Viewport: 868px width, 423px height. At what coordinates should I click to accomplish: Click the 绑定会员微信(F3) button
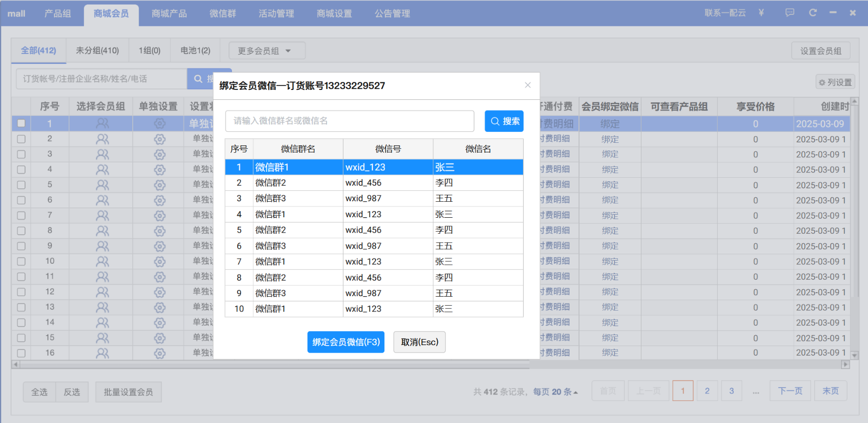click(x=346, y=342)
